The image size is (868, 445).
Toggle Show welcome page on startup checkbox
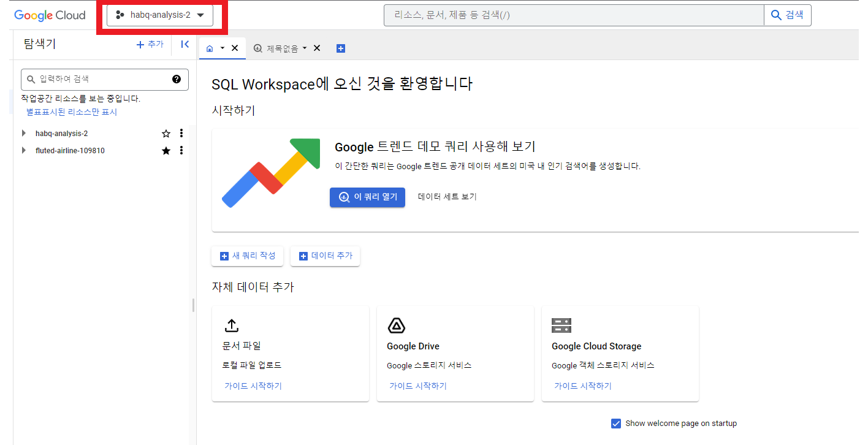tap(616, 424)
